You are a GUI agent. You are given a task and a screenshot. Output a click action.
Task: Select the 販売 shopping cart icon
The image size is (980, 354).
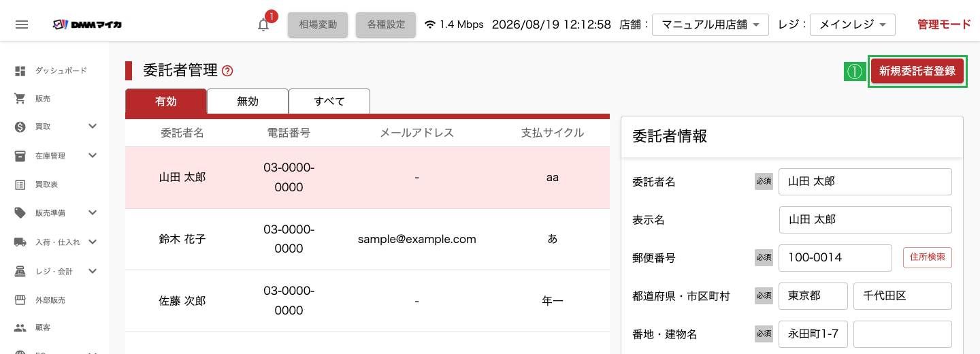pos(20,99)
